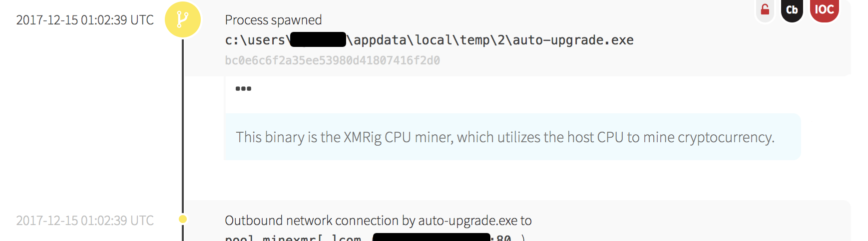This screenshot has width=868, height=241.
Task: Expand the three-dot ellipsis details
Action: tap(243, 89)
